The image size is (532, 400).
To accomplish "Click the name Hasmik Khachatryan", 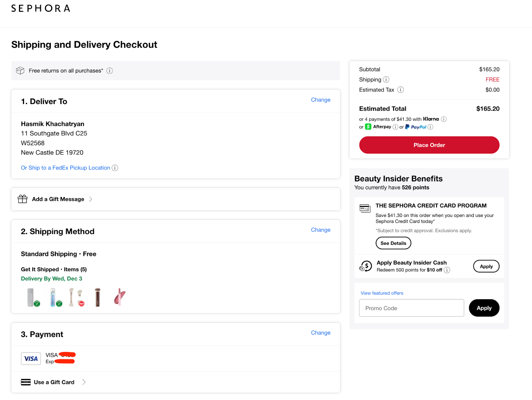I will click(53, 124).
